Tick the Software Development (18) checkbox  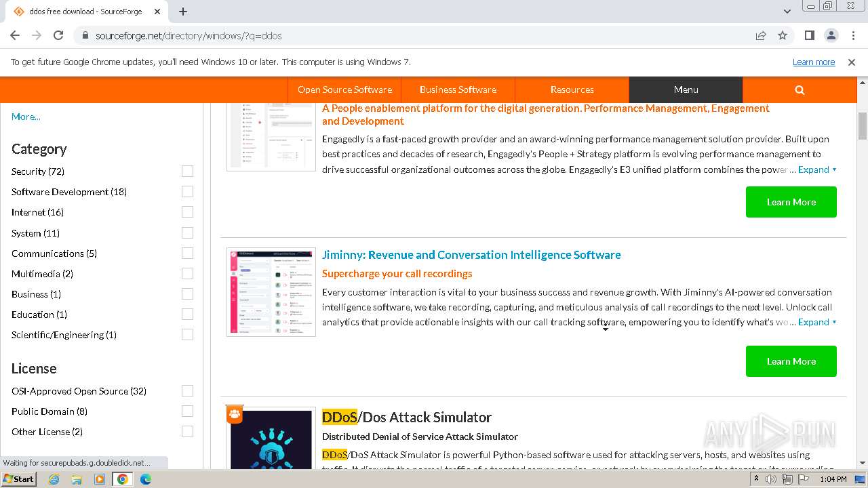pyautogui.click(x=187, y=192)
